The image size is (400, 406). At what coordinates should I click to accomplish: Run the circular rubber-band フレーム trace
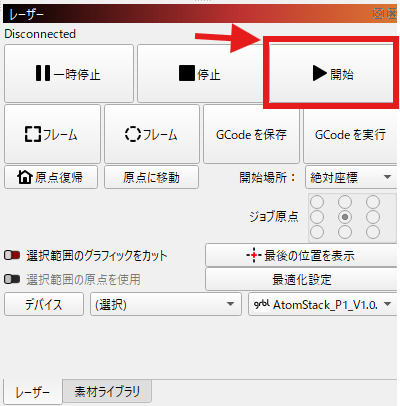pyautogui.click(x=152, y=134)
